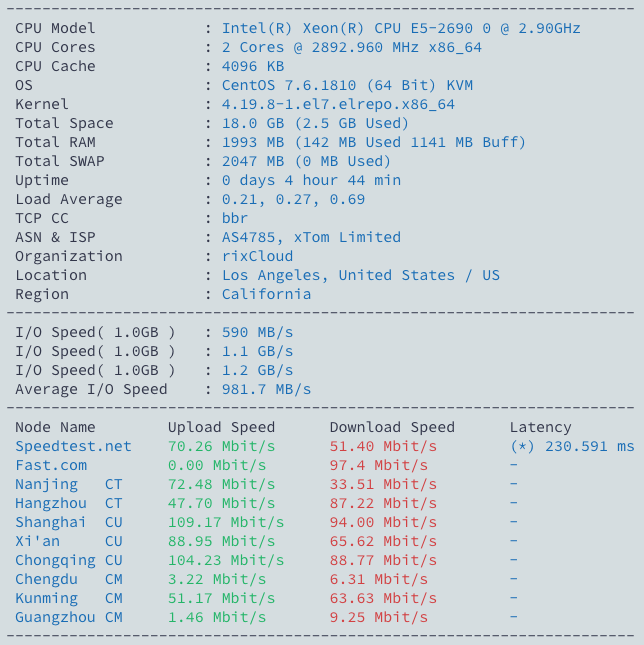Click the Upload Speed column header
The height and width of the screenshot is (645, 644).
[221, 427]
